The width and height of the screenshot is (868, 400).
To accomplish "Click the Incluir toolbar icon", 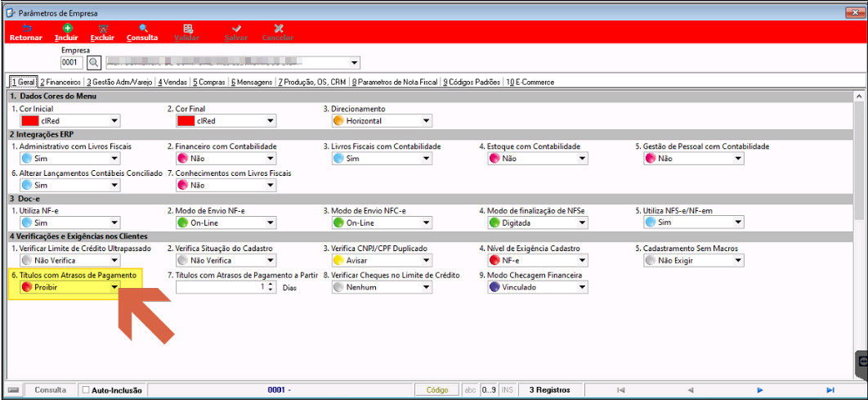I will (66, 29).
